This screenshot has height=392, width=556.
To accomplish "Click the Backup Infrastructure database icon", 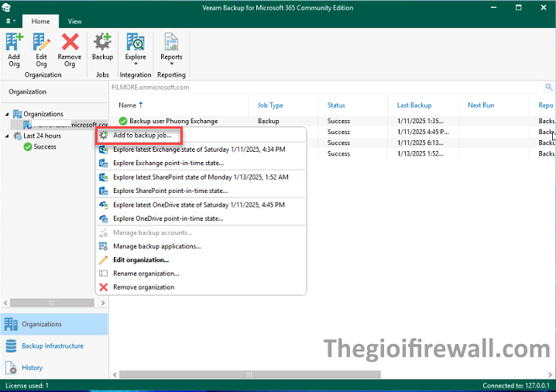I will click(11, 346).
